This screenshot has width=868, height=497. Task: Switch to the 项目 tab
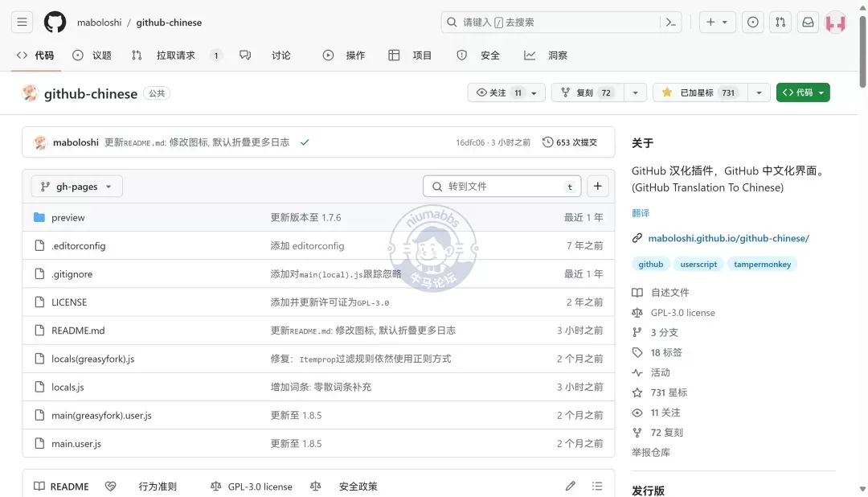pyautogui.click(x=410, y=55)
